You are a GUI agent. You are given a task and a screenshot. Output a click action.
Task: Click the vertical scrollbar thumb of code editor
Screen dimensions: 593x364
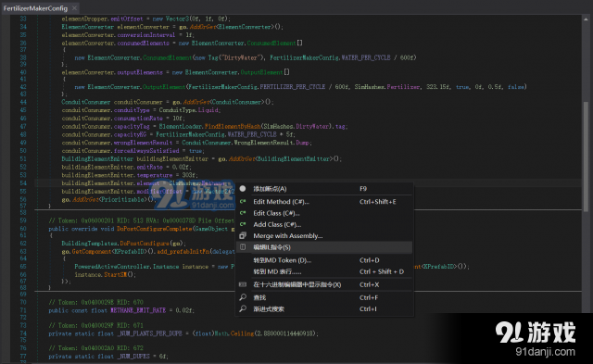(x=586, y=157)
